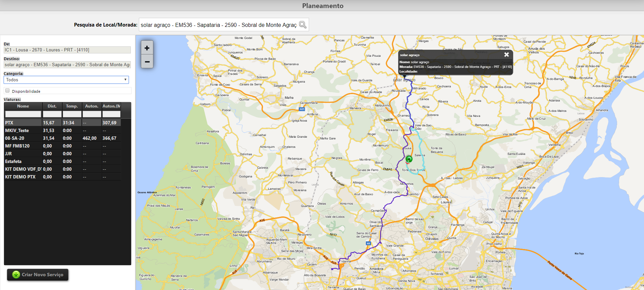Zoom out on the map
The width and height of the screenshot is (644, 290).
[x=147, y=61]
